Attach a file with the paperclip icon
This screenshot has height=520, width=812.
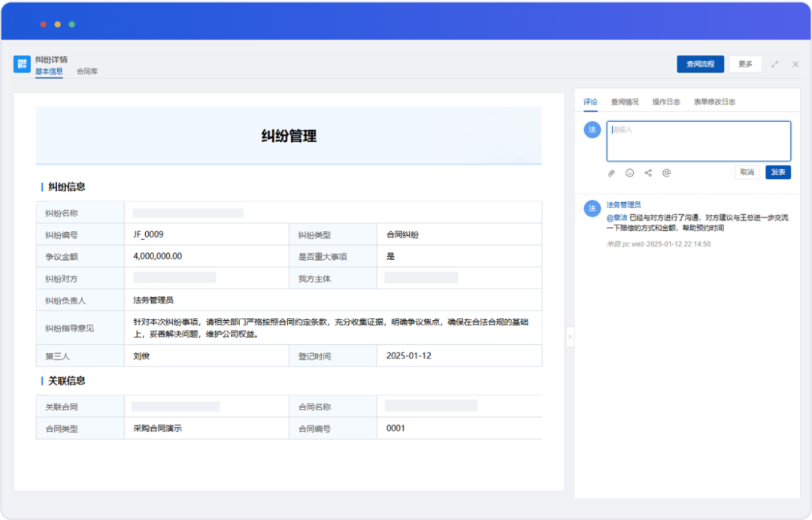611,173
